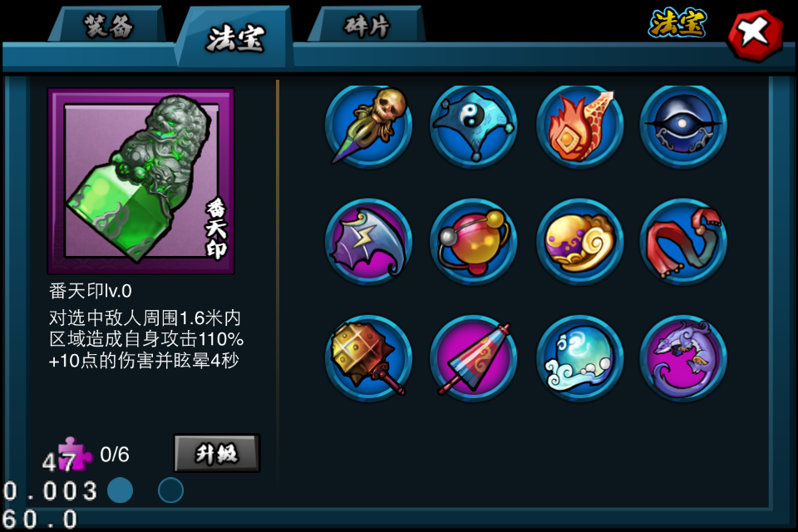Screen dimensions: 798x532
Task: Select the cloud wind pearl treasure
Action: (x=579, y=358)
